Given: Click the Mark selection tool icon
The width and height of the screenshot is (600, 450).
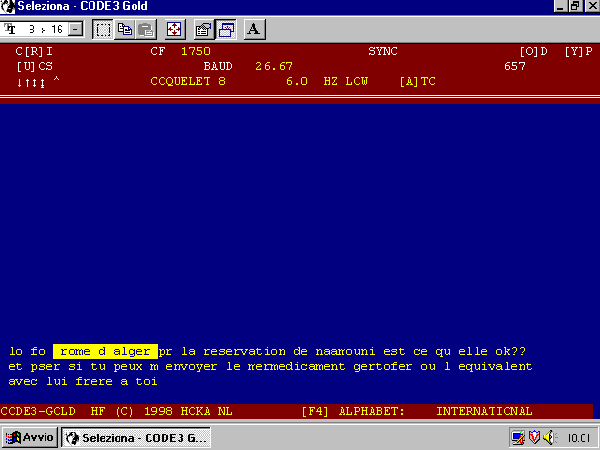Looking at the screenshot, I should pos(102,29).
